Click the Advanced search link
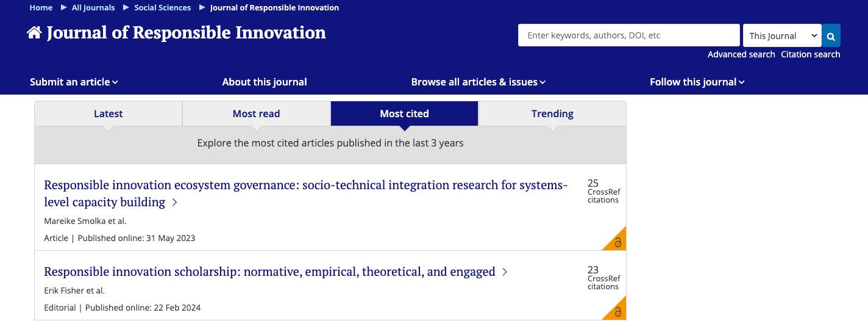The height and width of the screenshot is (321, 868). [x=741, y=54]
